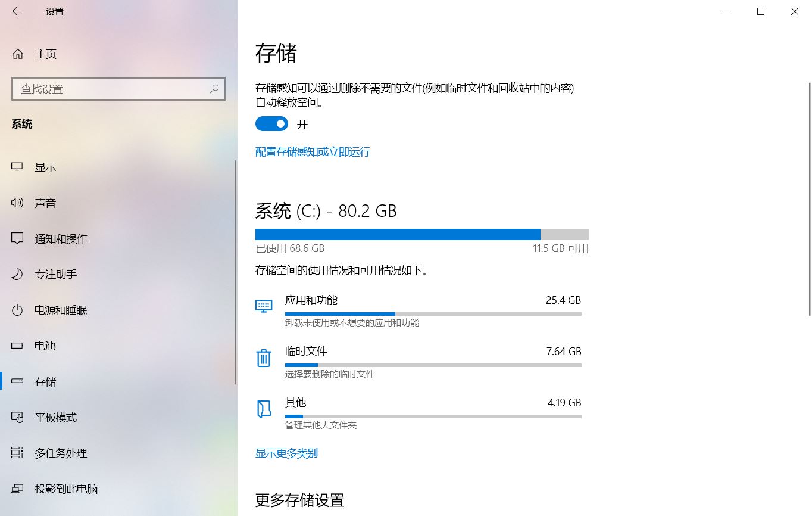Turn off the 存储感知 toggle switch
The height and width of the screenshot is (516, 812).
tap(271, 124)
